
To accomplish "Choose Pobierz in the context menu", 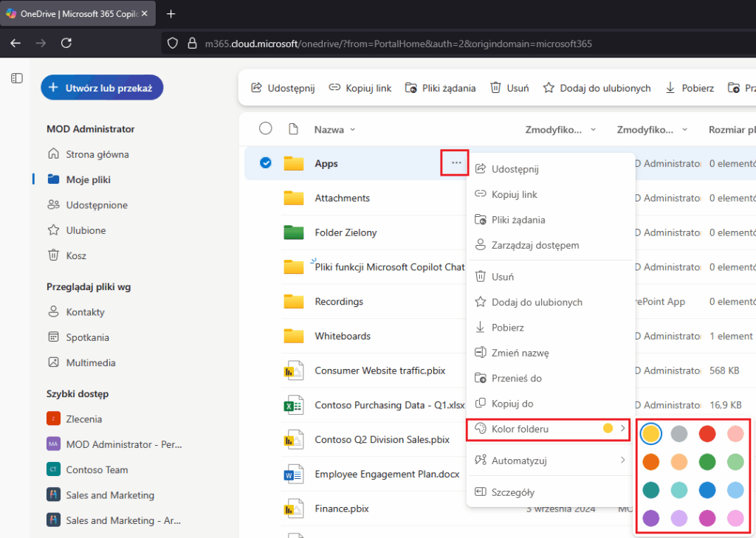I will click(550, 328).
